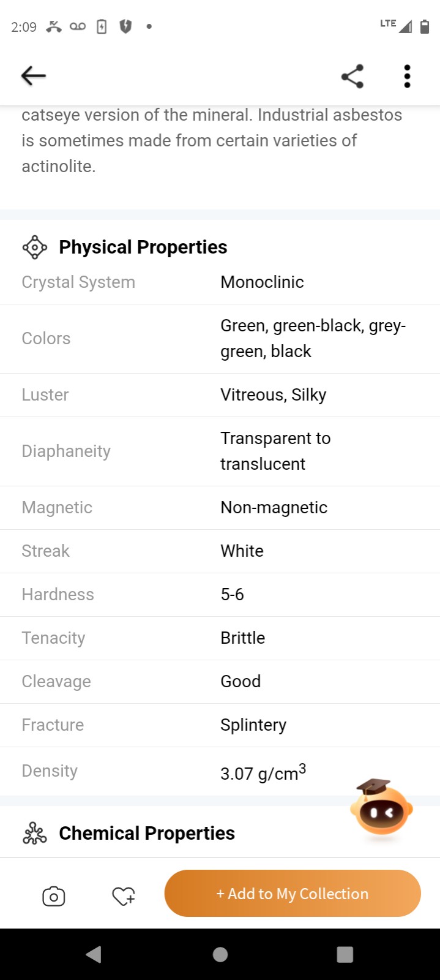Image resolution: width=440 pixels, height=980 pixels.
Task: Open camera to identify a rock
Action: click(54, 896)
